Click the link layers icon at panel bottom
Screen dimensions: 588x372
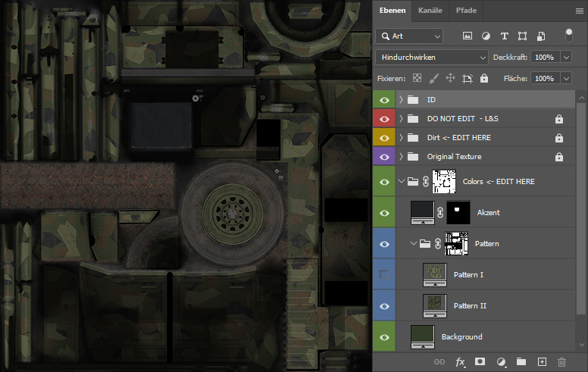pyautogui.click(x=439, y=362)
